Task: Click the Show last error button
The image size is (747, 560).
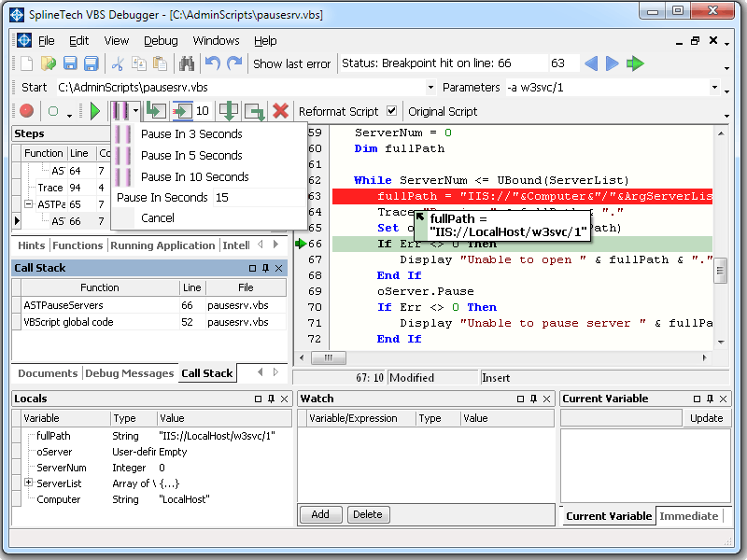Action: [291, 63]
